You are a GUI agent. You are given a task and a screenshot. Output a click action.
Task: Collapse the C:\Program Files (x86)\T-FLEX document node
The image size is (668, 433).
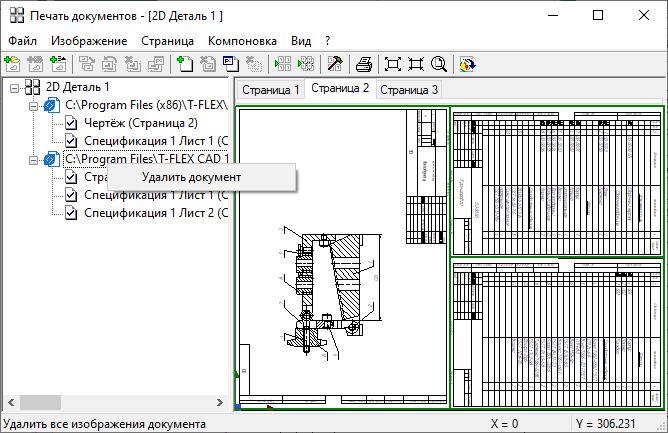tap(33, 105)
